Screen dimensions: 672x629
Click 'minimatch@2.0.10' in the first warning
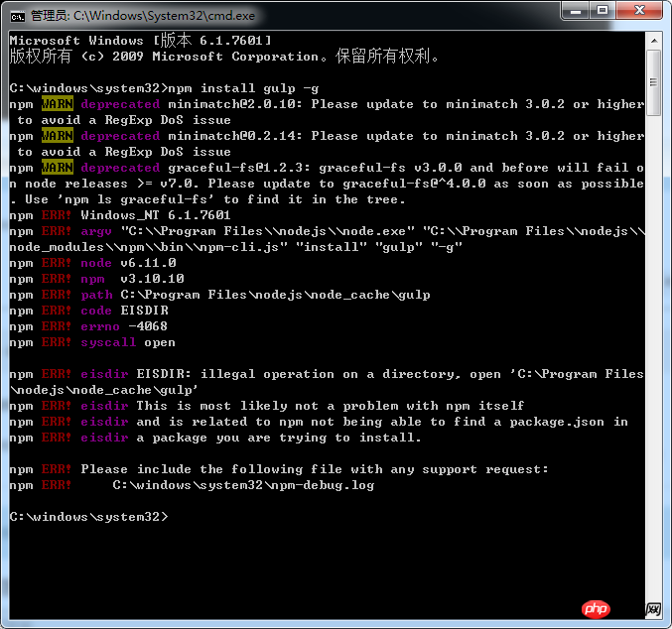[x=235, y=104]
